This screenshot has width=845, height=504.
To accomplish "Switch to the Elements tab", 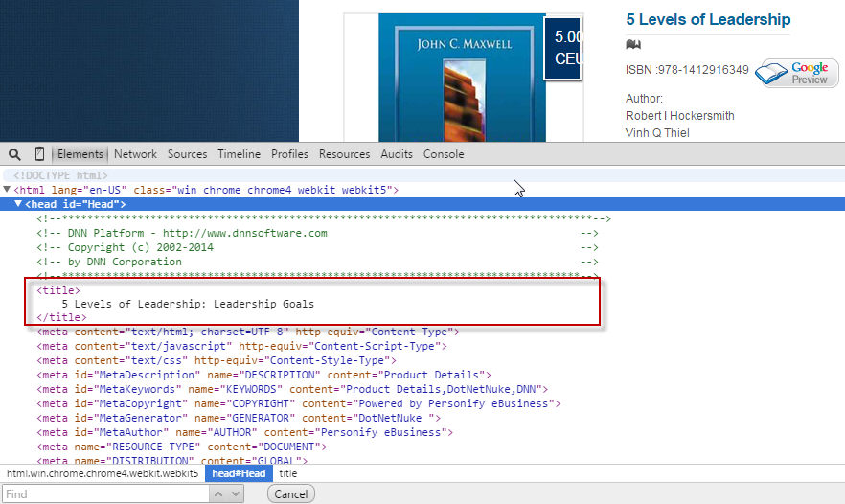I will pos(80,154).
